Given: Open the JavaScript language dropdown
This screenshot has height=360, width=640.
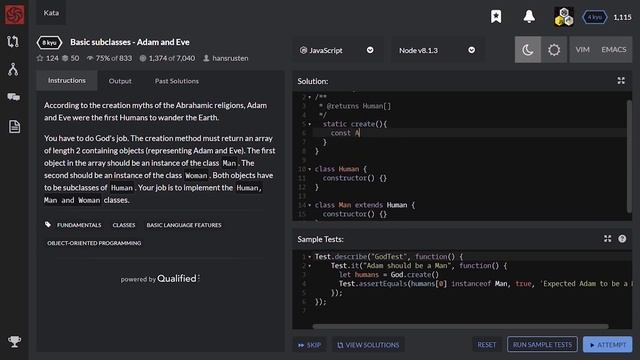Looking at the screenshot, I should [337, 50].
